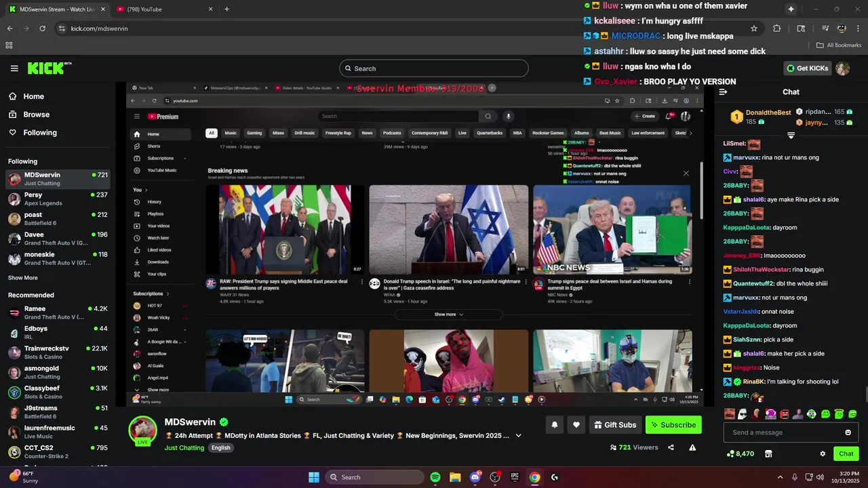Expand the gift leaderboard in chat
Screen dimensions: 868x488
tap(791, 136)
